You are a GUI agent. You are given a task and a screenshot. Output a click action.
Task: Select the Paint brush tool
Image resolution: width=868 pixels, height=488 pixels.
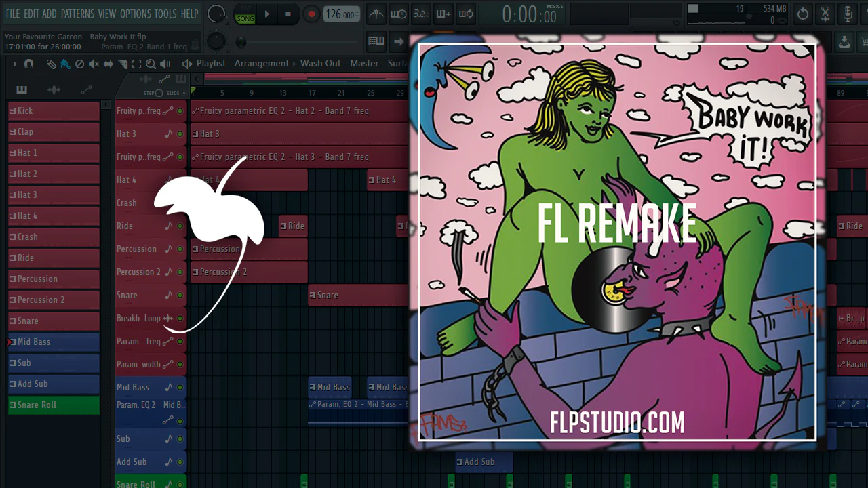point(65,64)
